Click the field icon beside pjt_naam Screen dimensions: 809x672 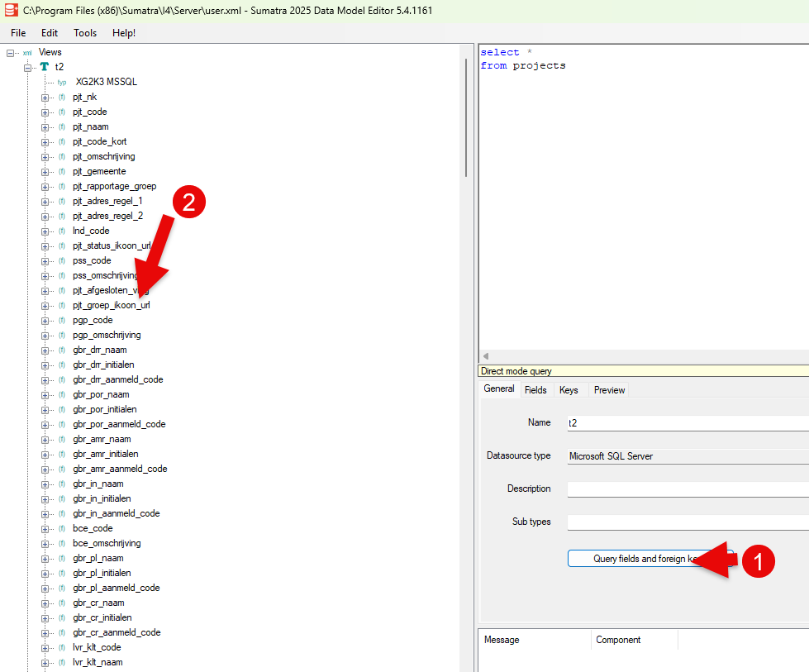click(62, 127)
